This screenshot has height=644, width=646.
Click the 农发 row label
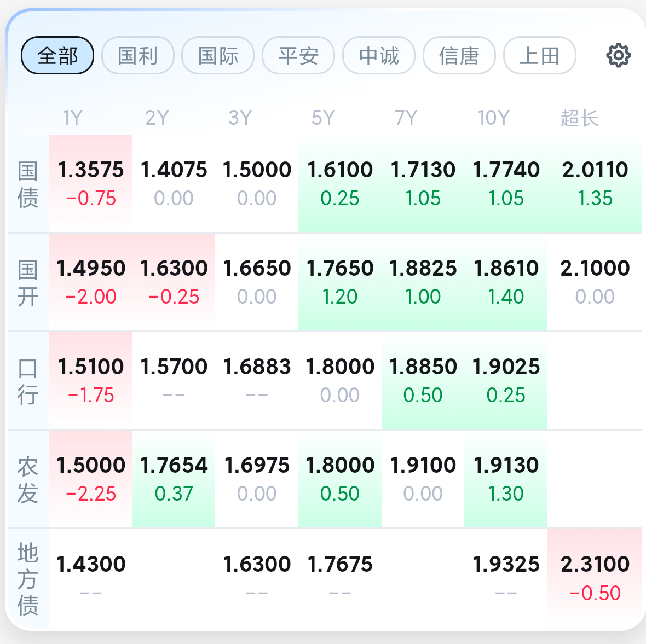tap(28, 480)
